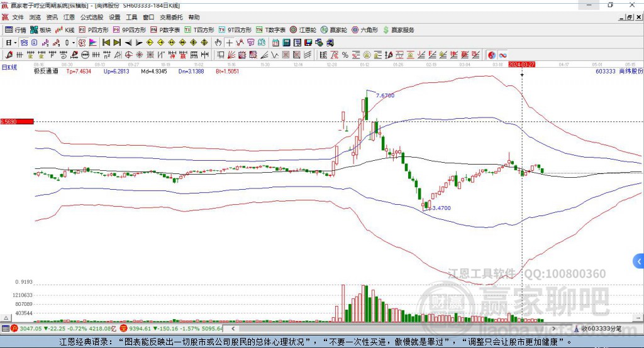The image size is (644, 348).
Task: Open the 公式选股 menu
Action: click(x=92, y=17)
